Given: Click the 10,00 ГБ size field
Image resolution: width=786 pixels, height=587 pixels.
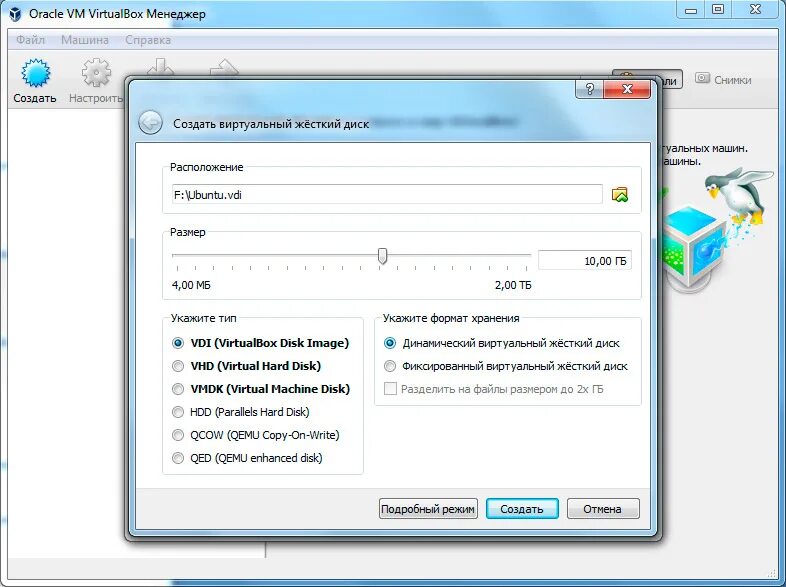Looking at the screenshot, I should pos(584,261).
